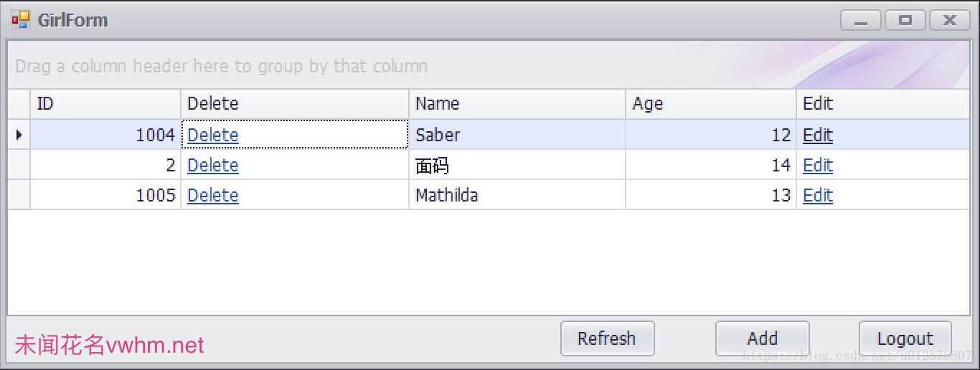
Task: Delete the Mathilda record
Action: point(213,195)
